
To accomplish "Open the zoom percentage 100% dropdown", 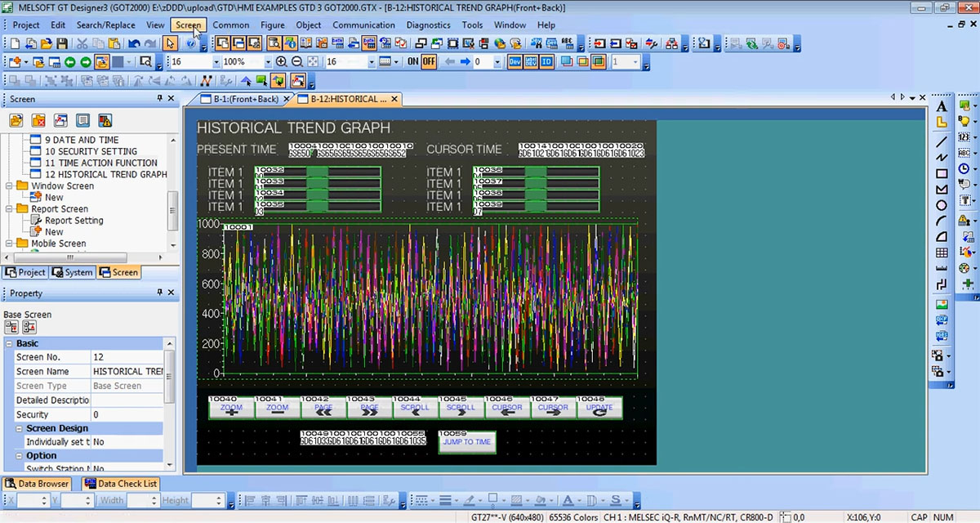I will point(267,62).
